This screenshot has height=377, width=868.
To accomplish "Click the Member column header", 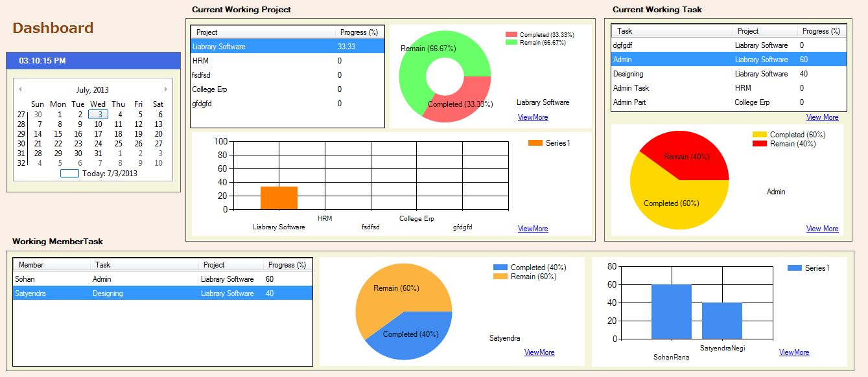I will [52, 265].
